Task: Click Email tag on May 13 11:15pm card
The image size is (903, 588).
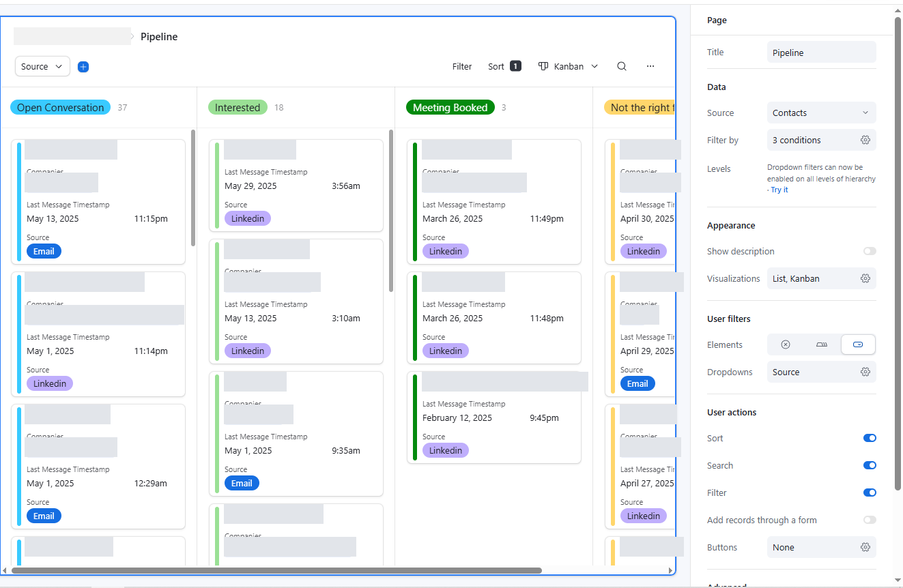Action: [x=44, y=251]
